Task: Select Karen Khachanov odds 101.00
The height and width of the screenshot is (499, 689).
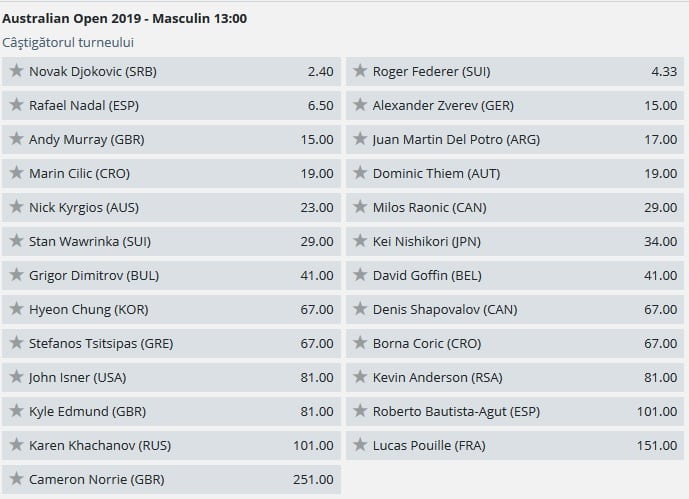Action: coord(314,445)
